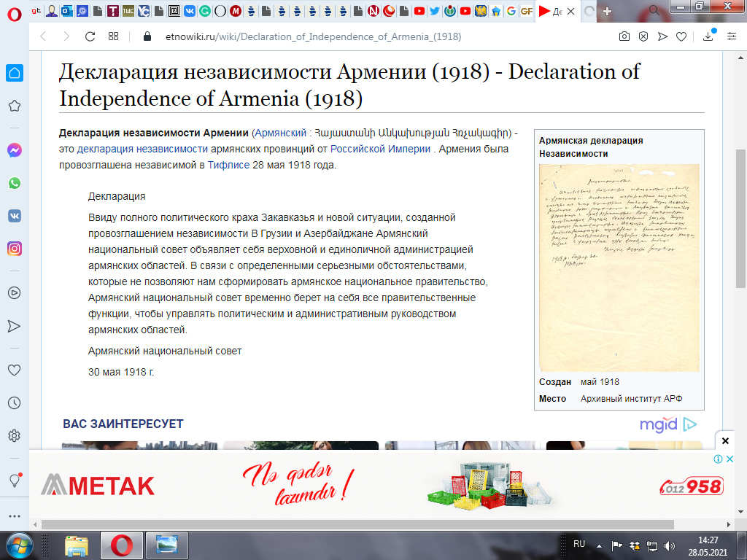Send page to My Flow from address bar
The width and height of the screenshot is (747, 560).
point(662,36)
